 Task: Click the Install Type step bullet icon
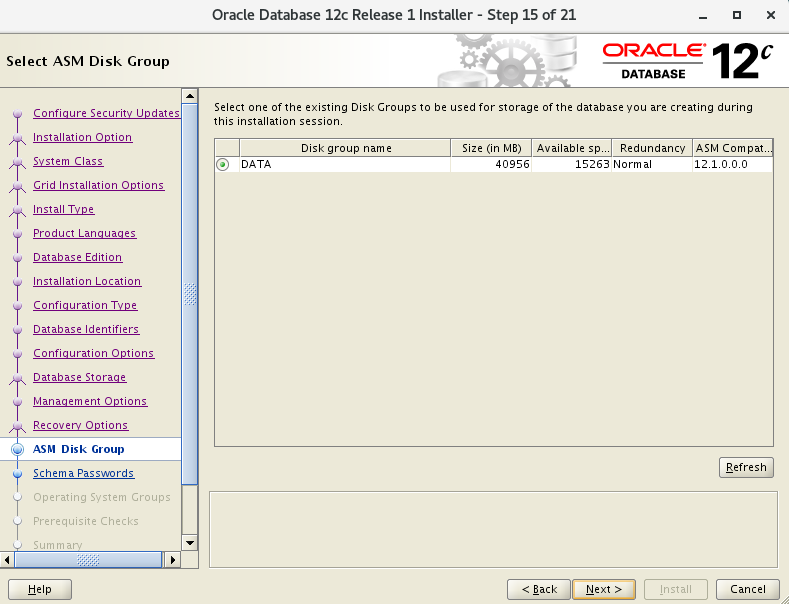pos(17,210)
